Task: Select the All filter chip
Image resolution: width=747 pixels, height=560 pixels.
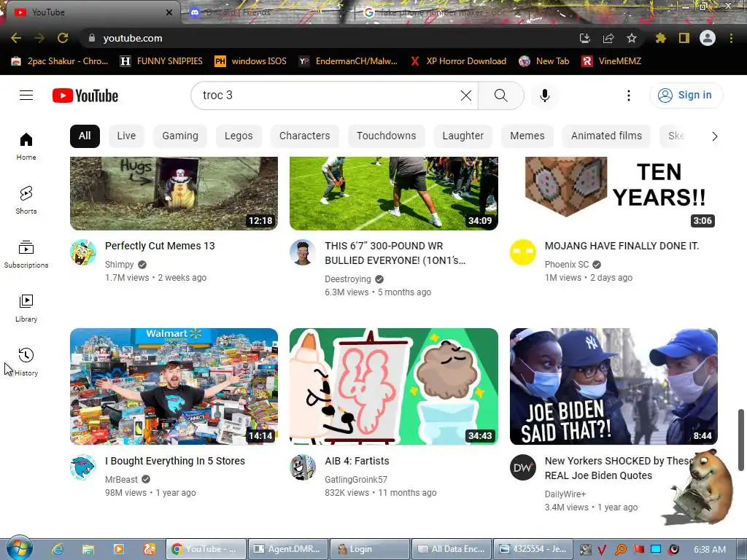Action: point(85,136)
